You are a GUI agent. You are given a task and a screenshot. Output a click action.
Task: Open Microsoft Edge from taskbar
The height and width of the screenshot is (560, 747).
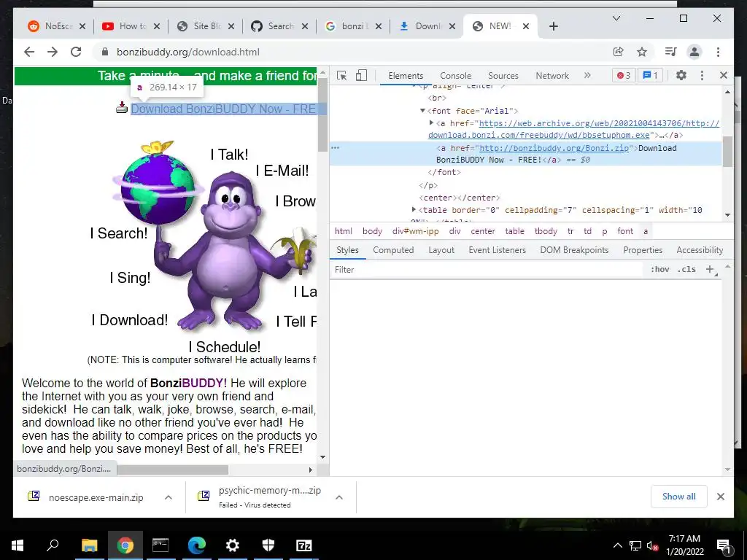point(197,545)
